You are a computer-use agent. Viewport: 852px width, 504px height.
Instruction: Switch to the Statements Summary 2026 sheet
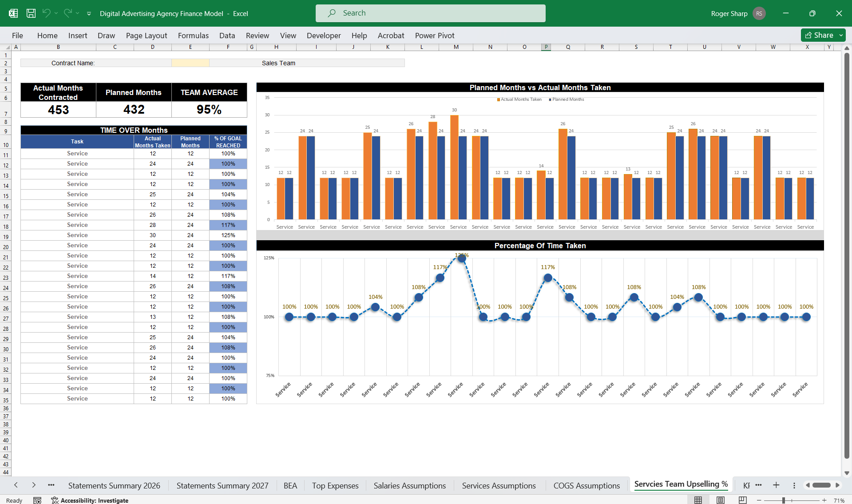tap(114, 485)
